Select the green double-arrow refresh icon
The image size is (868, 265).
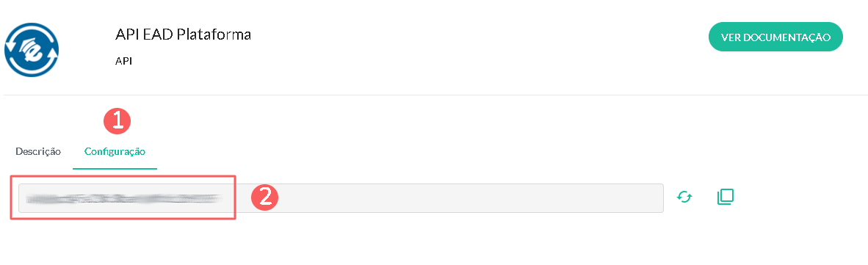[x=684, y=197]
